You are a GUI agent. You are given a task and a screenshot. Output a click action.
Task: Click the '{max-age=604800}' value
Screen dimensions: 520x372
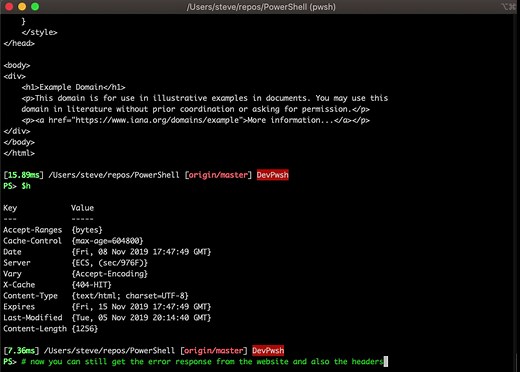point(107,241)
